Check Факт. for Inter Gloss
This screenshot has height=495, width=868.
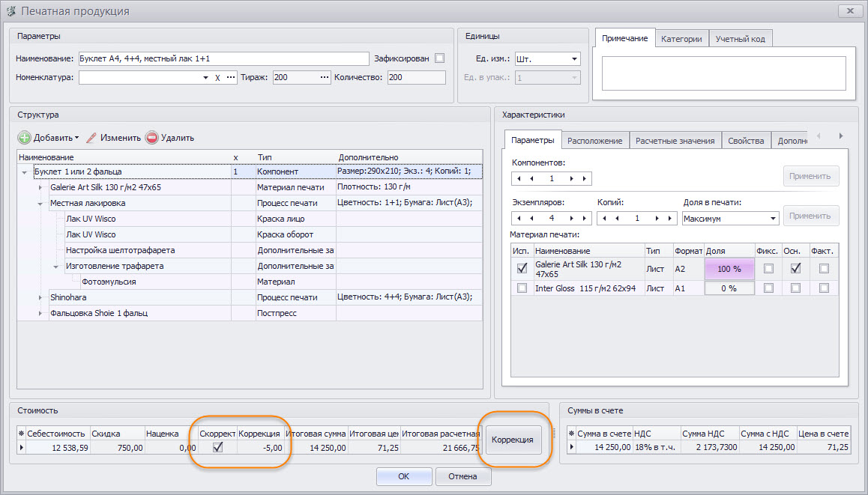pyautogui.click(x=825, y=288)
